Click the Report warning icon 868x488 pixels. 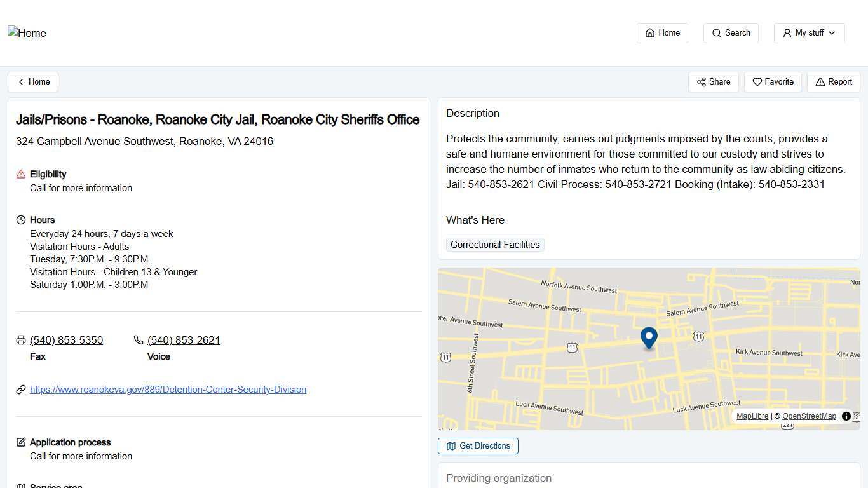(820, 82)
